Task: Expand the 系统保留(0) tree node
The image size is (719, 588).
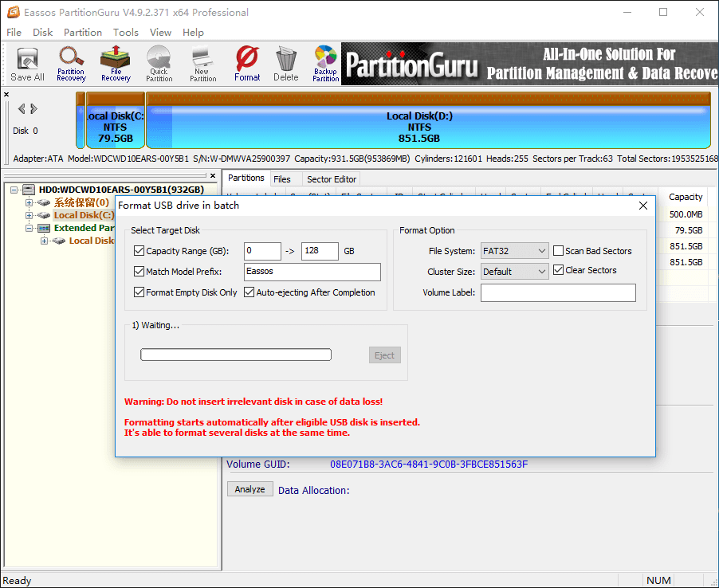Action: pyautogui.click(x=29, y=202)
